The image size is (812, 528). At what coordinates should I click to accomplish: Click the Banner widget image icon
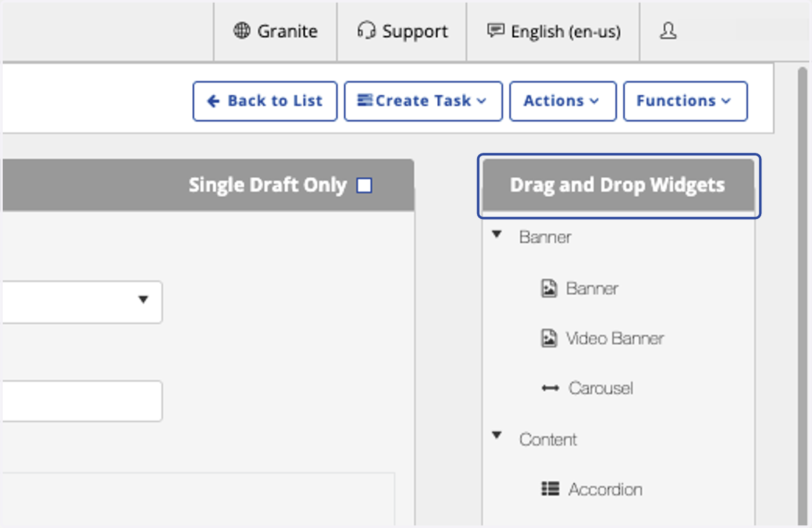[549, 289]
